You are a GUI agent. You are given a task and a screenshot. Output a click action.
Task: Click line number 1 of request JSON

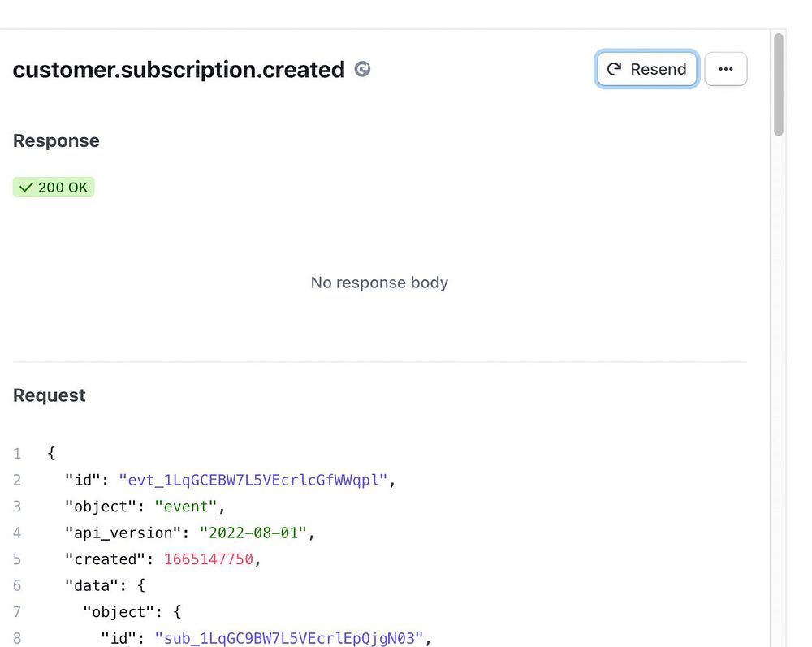pos(17,454)
